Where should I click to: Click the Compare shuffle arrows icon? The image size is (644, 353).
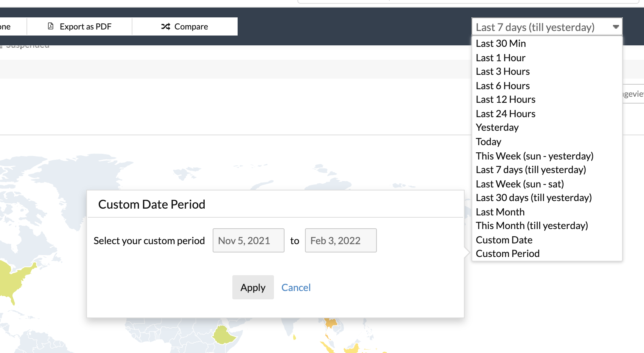point(166,26)
